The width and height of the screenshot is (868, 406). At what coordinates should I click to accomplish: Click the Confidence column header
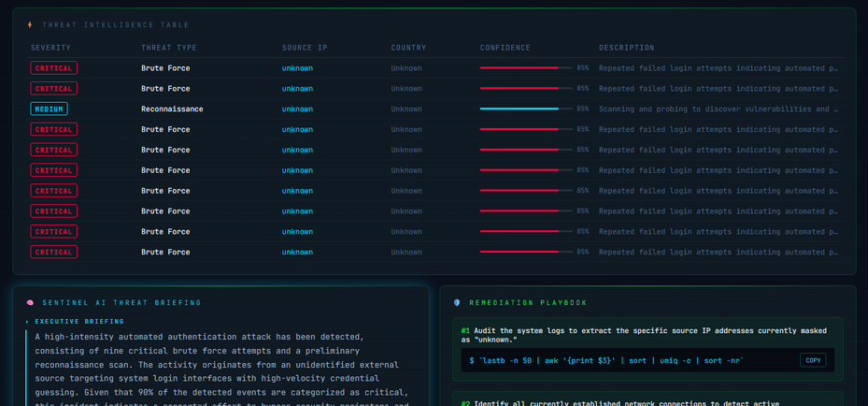tap(505, 48)
